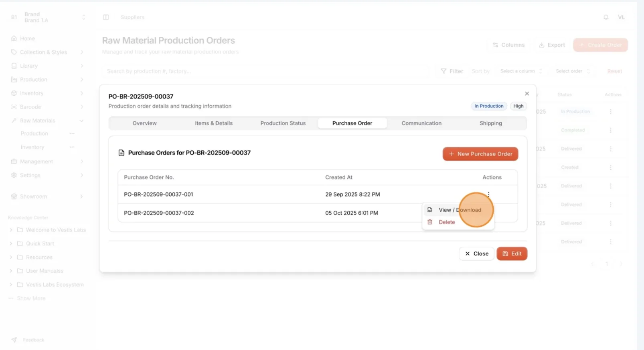The width and height of the screenshot is (644, 350).
Task: Click the Export button
Action: click(551, 45)
